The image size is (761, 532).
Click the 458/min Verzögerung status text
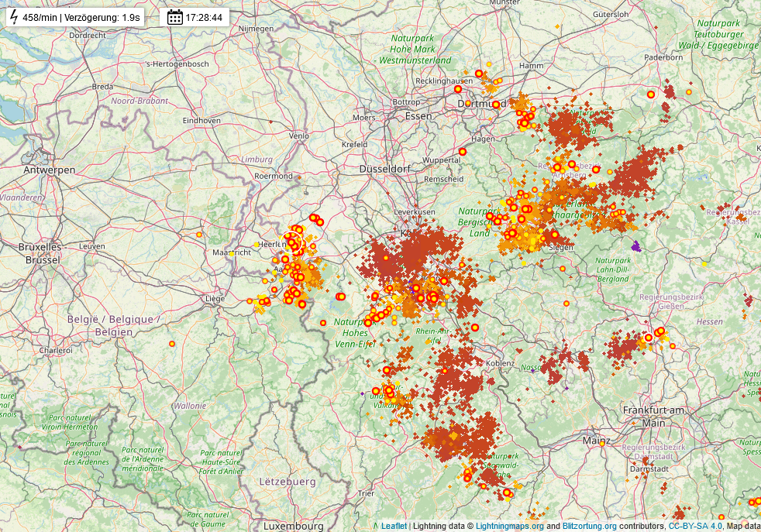[x=81, y=17]
